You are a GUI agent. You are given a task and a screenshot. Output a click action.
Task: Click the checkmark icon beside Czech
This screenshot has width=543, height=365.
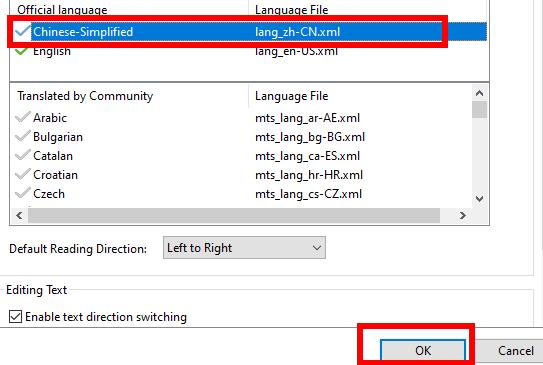pos(23,193)
